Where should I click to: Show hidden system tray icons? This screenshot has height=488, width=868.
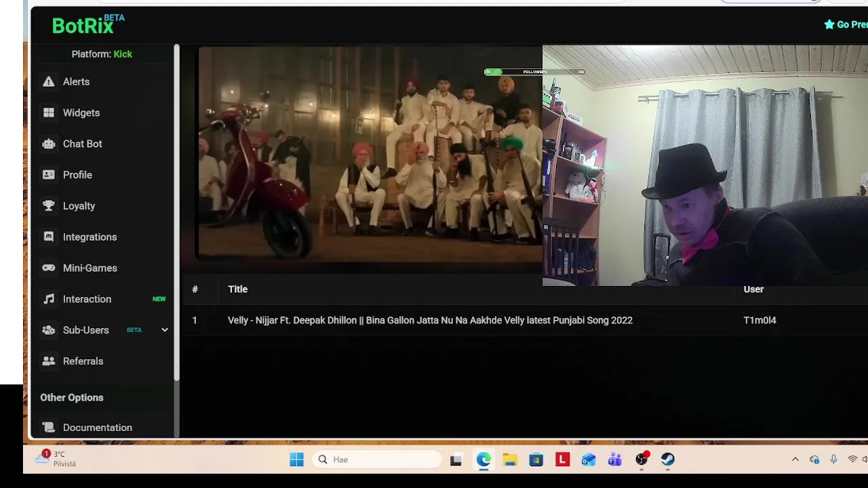[x=795, y=460]
